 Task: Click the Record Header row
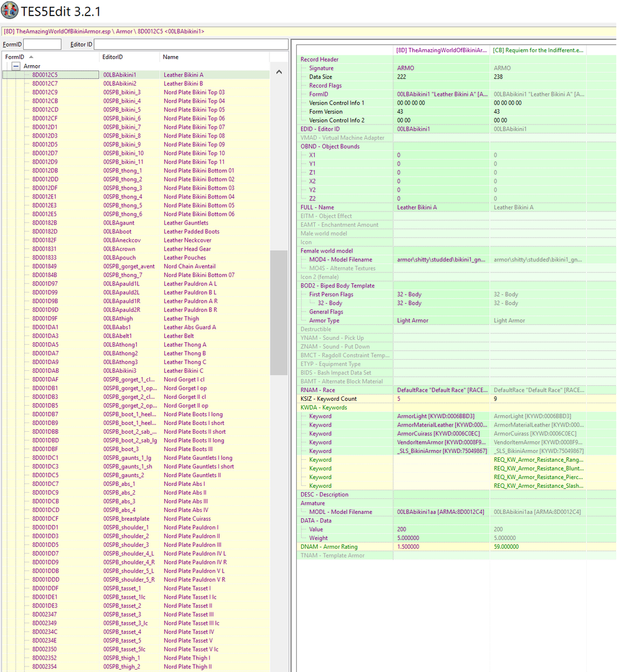[456, 60]
